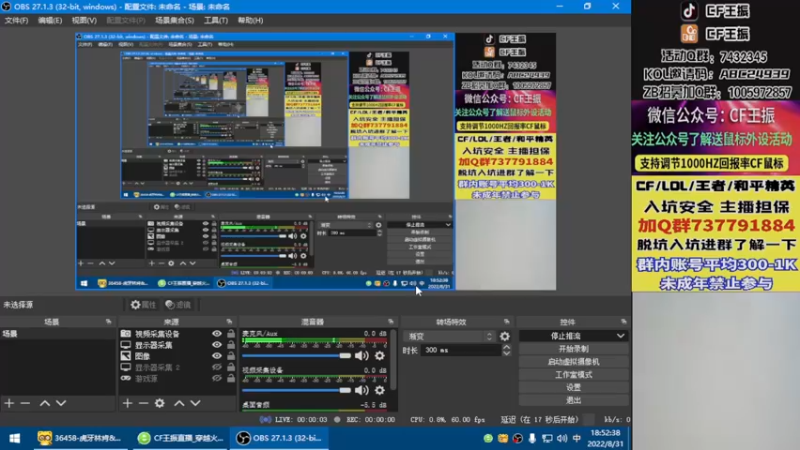Adjust the 视频采集设备 volume slider
The width and height of the screenshot is (800, 450).
coord(296,390)
